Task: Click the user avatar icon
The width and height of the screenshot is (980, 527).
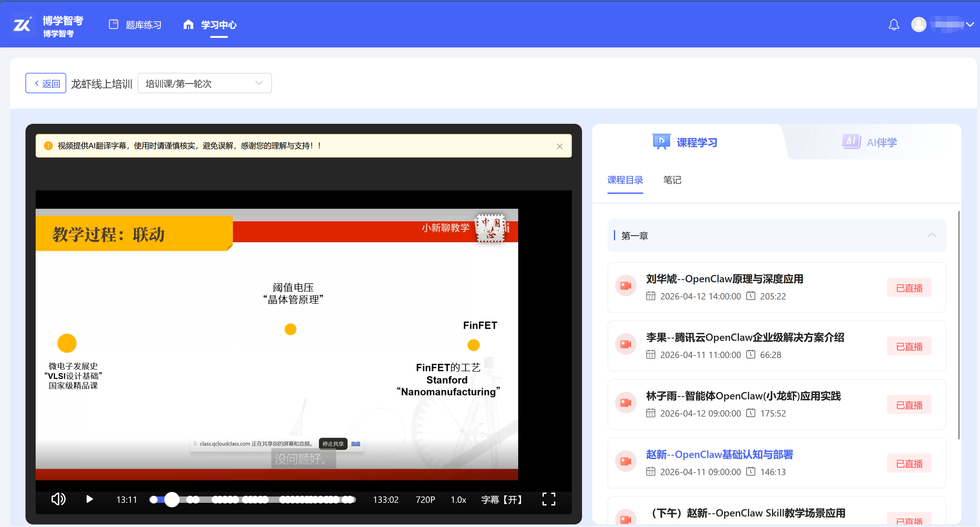Action: (x=918, y=25)
